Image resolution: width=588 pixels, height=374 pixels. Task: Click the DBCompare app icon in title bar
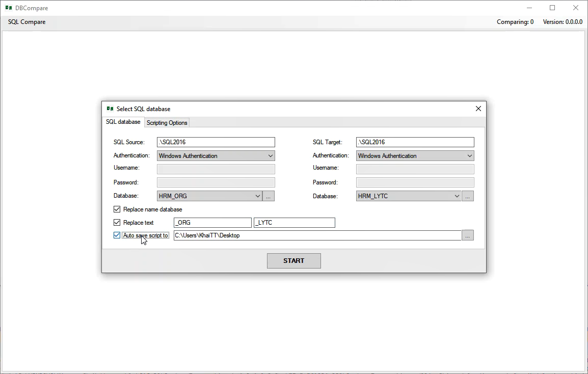(9, 8)
